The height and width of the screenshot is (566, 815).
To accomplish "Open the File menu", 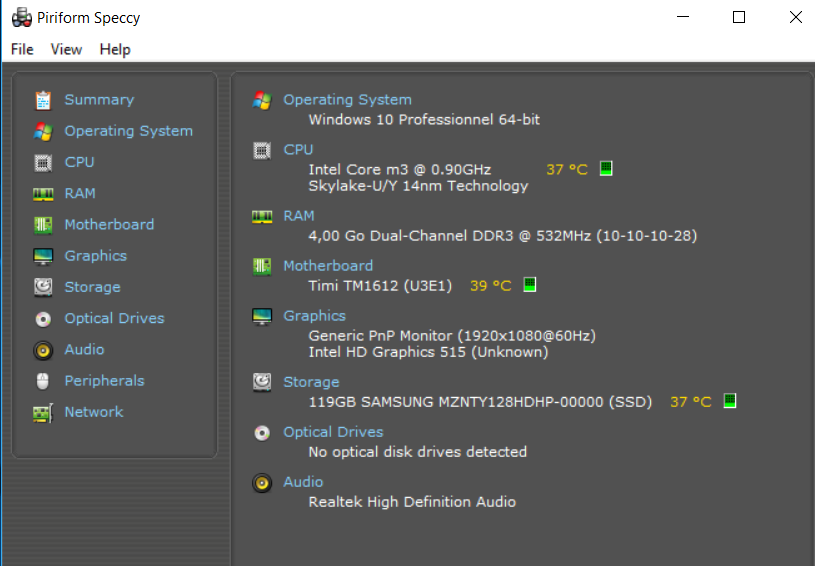I will 22,49.
